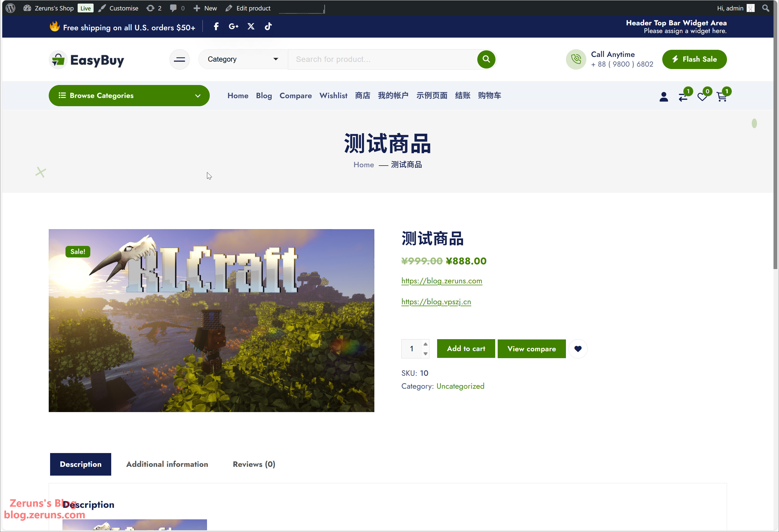Click the Sale! badge
Screen dimensions: 779x532
(78, 252)
